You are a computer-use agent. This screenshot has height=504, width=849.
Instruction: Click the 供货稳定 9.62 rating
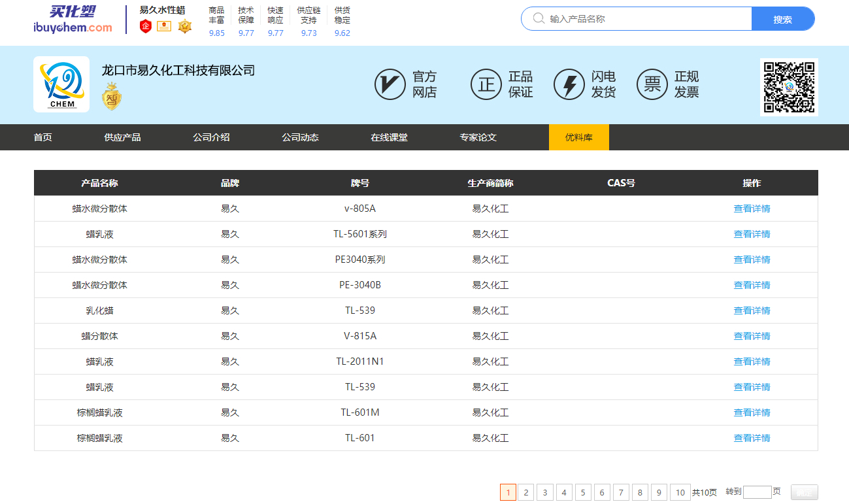tap(342, 22)
